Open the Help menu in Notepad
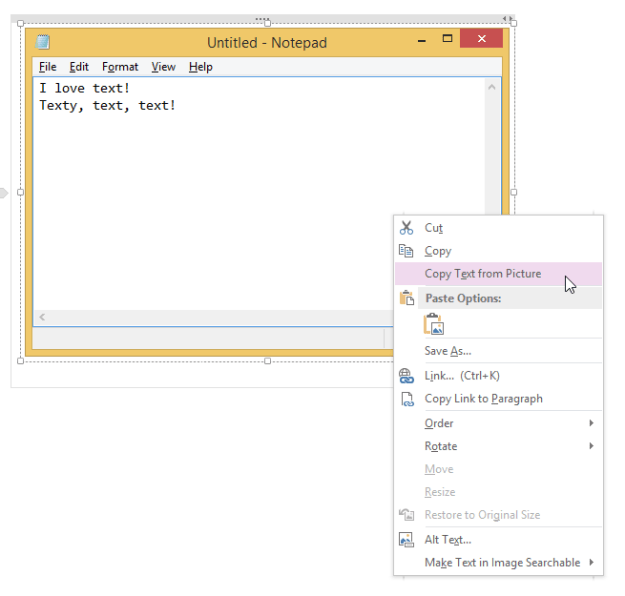This screenshot has height=596, width=625. coord(200,67)
